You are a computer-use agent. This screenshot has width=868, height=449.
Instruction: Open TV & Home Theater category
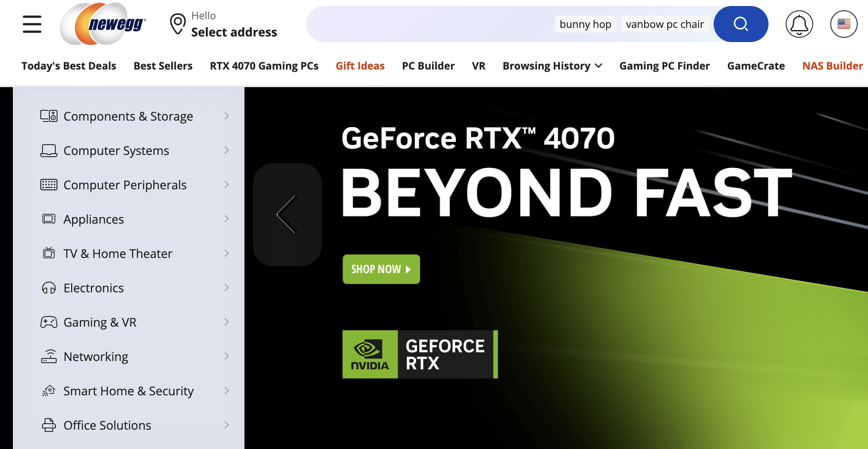[129, 253]
